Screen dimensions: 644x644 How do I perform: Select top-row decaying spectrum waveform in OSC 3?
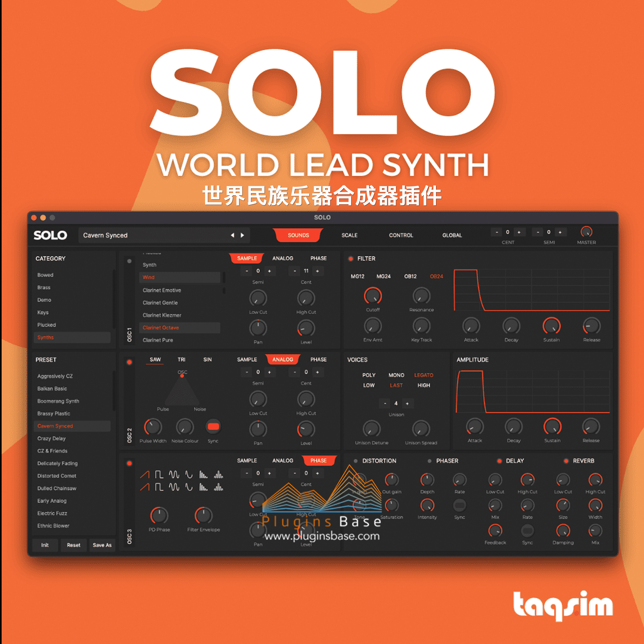[x=203, y=474]
